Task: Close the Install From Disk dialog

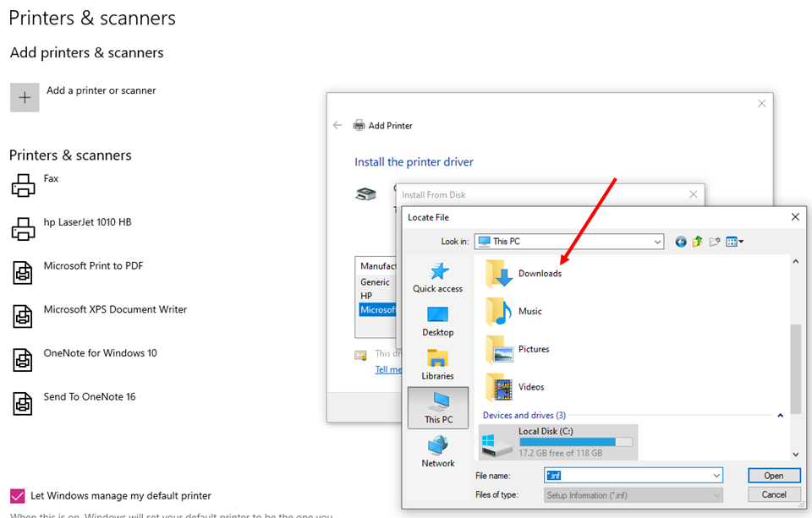Action: [x=694, y=194]
